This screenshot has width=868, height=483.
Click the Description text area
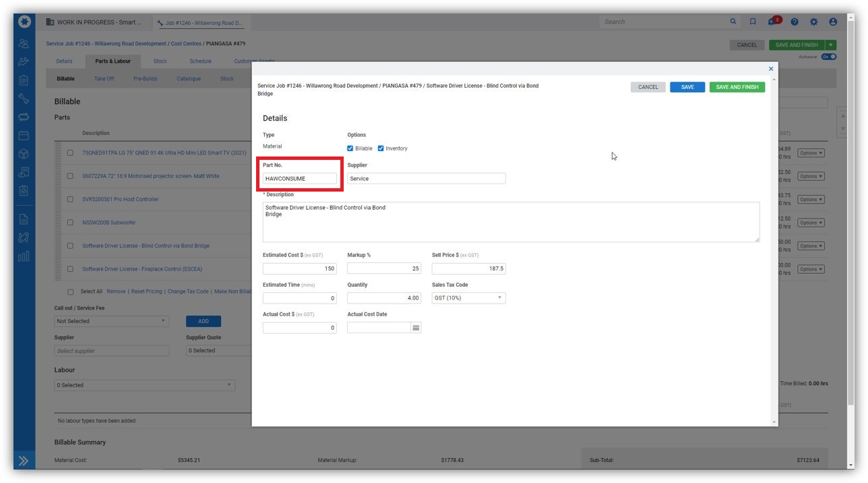coord(511,222)
